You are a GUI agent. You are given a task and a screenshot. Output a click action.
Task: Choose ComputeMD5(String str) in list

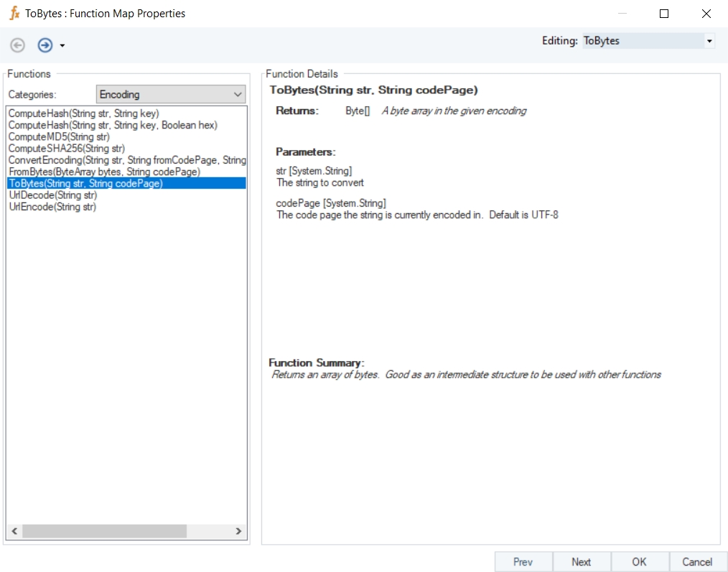tap(59, 136)
